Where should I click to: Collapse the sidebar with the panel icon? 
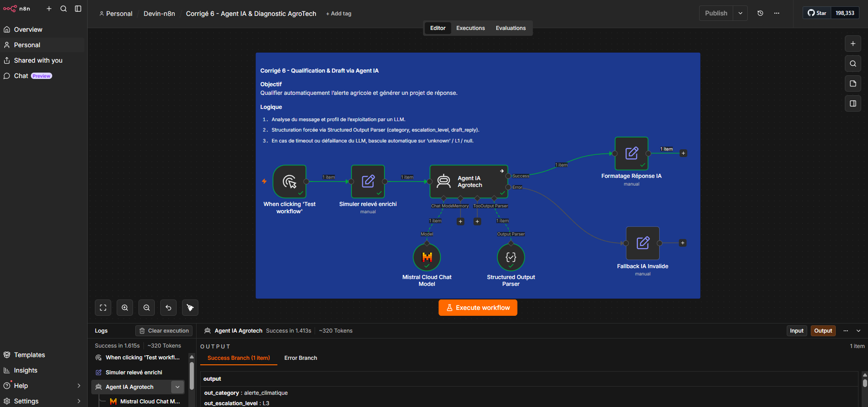[x=78, y=9]
